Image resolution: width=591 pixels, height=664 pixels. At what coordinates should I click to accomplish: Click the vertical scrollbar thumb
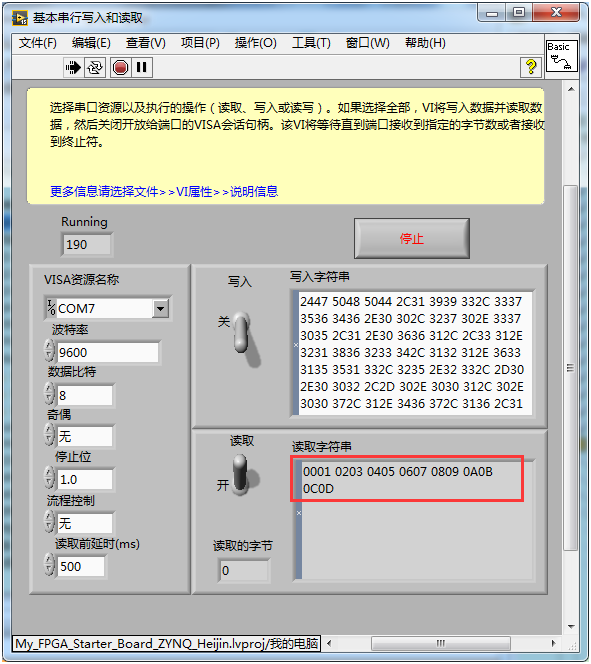[x=571, y=367]
